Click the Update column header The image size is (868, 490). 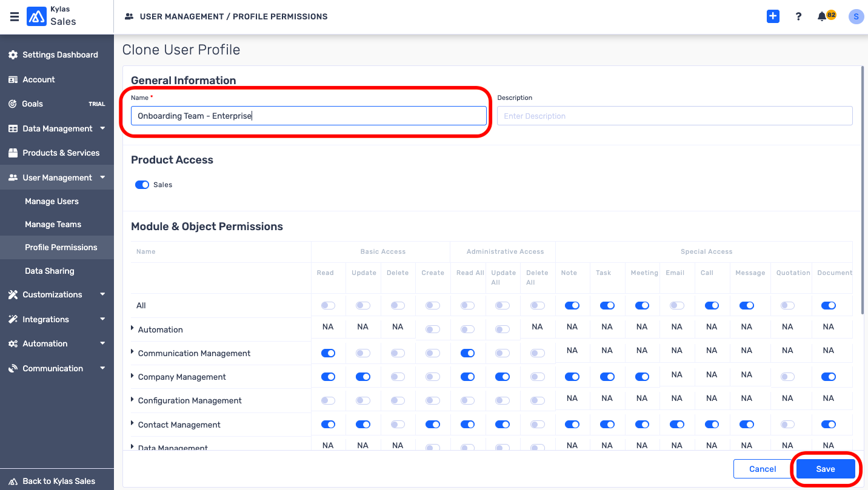click(x=364, y=273)
